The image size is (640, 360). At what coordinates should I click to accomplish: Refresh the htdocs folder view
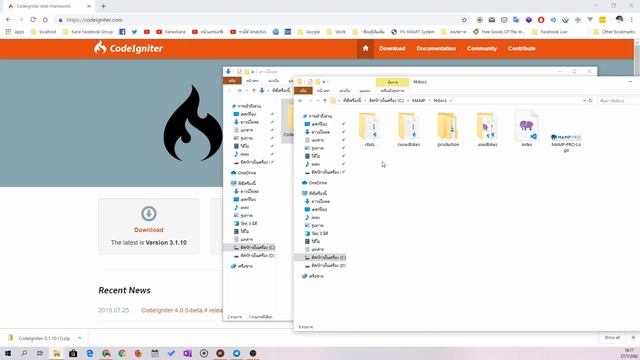tap(590, 100)
